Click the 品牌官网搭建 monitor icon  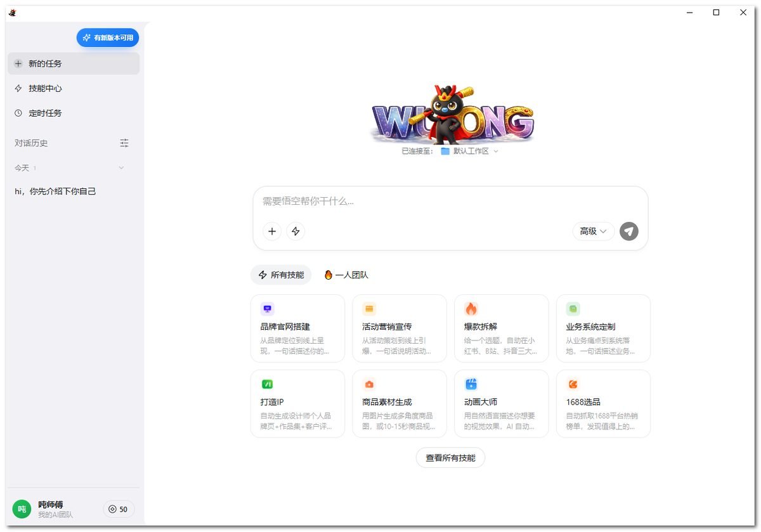click(267, 309)
